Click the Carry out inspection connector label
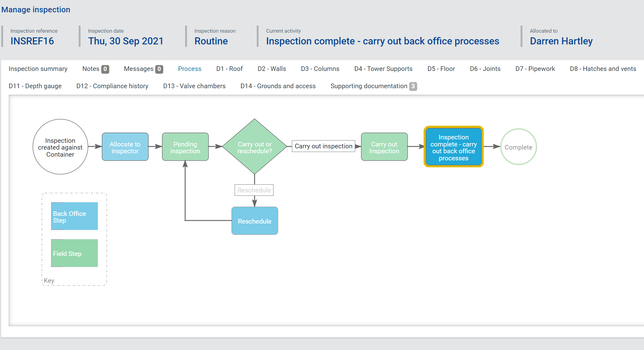Image resolution: width=644 pixels, height=350 pixels. (x=323, y=146)
